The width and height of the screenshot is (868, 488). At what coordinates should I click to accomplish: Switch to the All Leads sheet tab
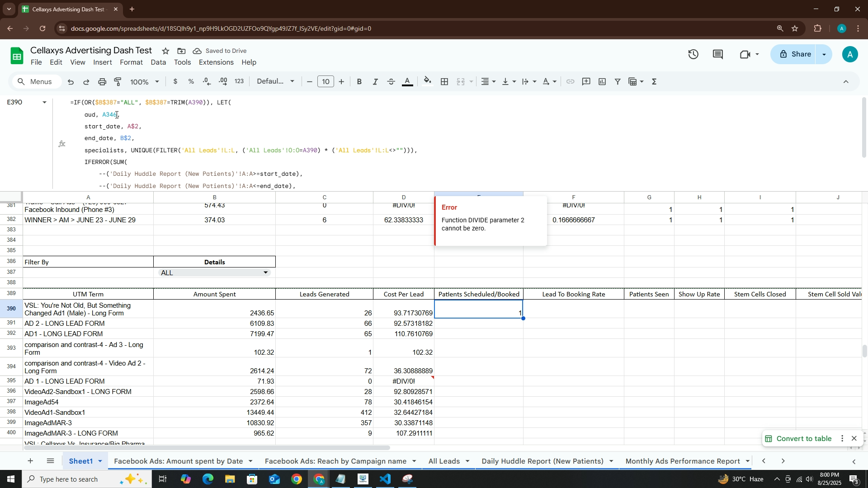tap(443, 461)
